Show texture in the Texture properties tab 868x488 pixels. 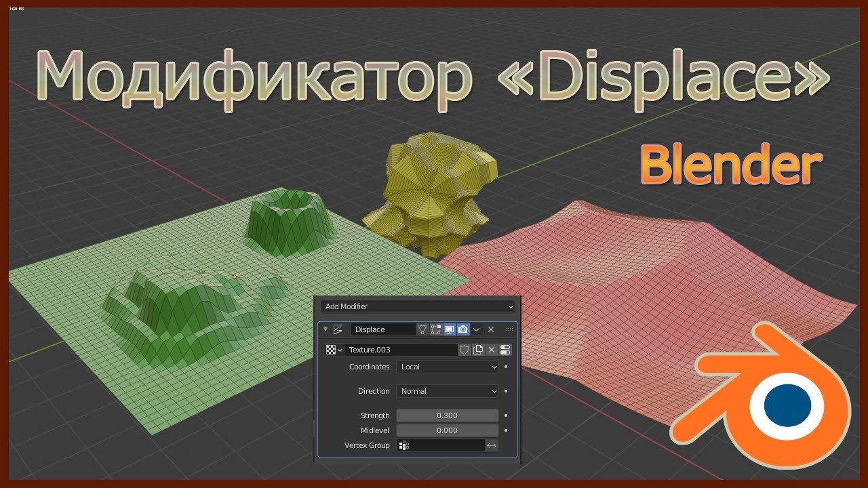505,350
